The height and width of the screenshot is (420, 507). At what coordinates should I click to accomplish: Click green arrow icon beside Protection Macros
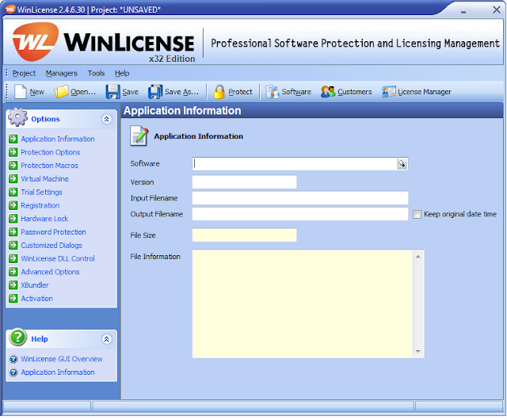point(13,166)
